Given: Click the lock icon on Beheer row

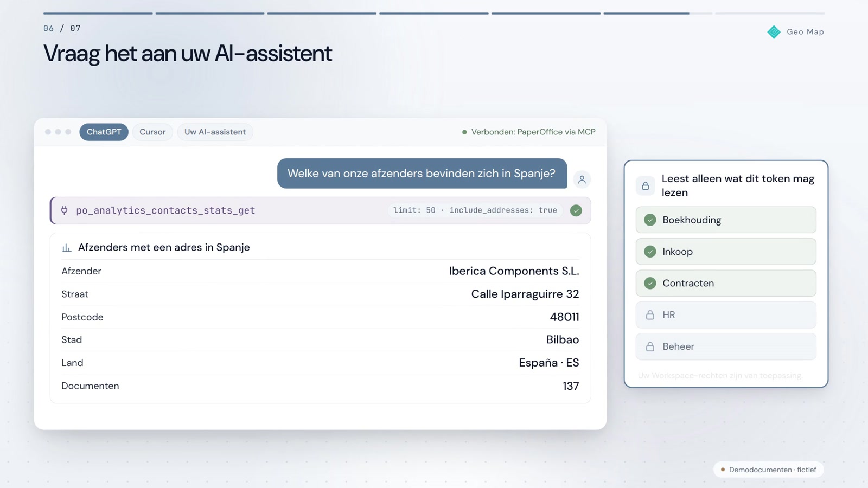Looking at the screenshot, I should (650, 346).
